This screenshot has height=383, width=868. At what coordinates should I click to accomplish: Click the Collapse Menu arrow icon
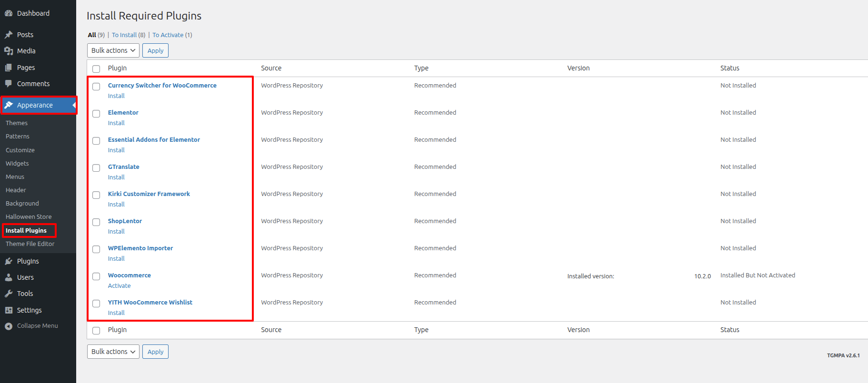[x=9, y=326]
